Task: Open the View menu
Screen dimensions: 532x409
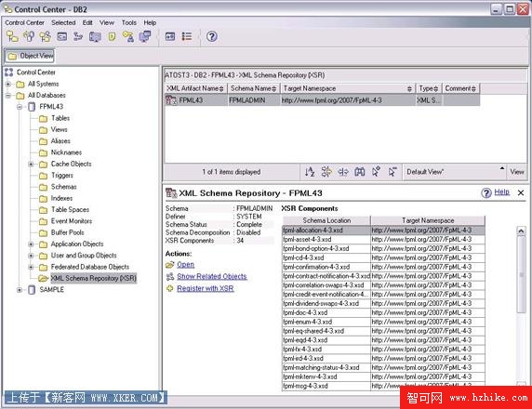Action: [107, 22]
